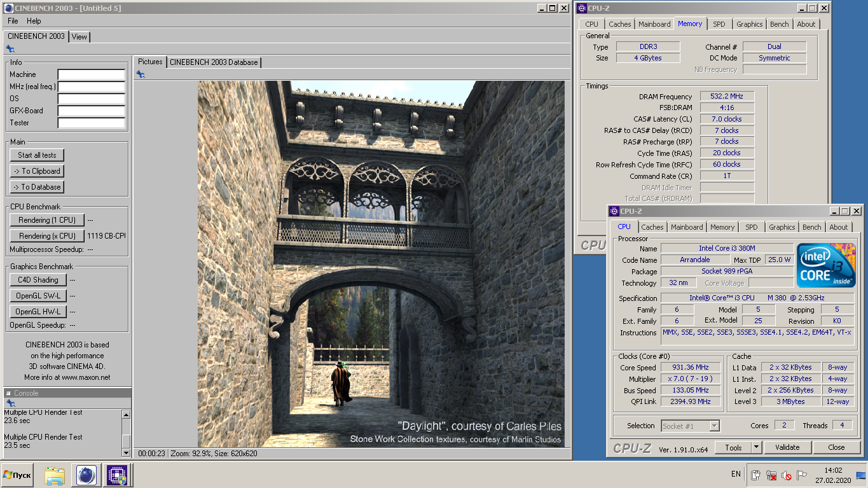Activate the CPU-Z taskbar icon

click(x=117, y=475)
